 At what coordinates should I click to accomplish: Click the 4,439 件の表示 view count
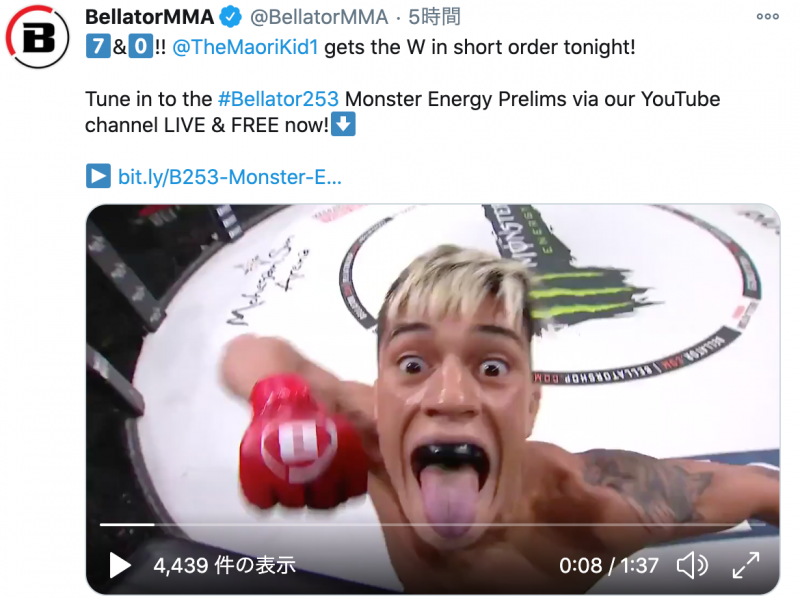pyautogui.click(x=224, y=565)
